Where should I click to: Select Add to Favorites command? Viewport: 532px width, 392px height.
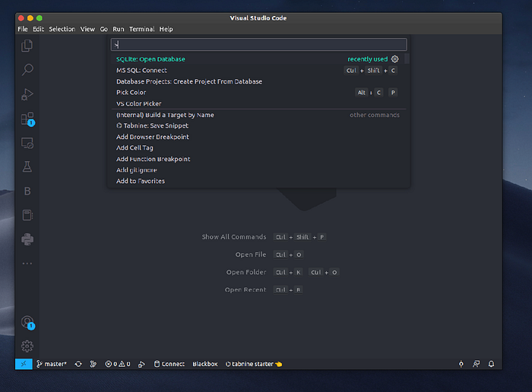(258, 181)
